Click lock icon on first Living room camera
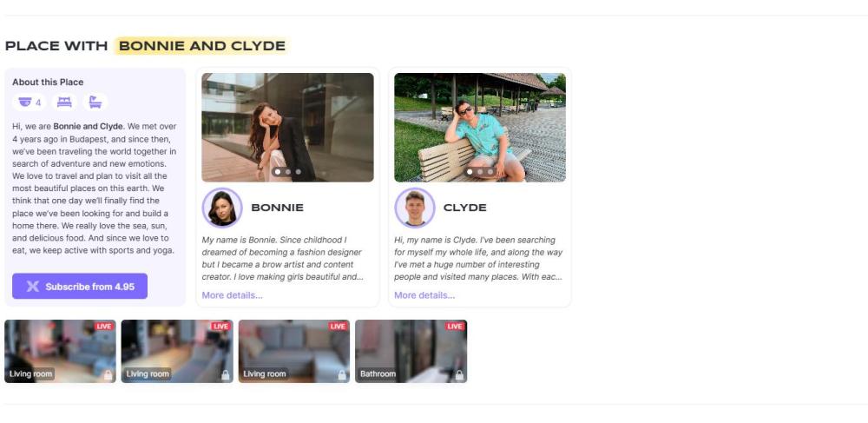 pyautogui.click(x=108, y=375)
